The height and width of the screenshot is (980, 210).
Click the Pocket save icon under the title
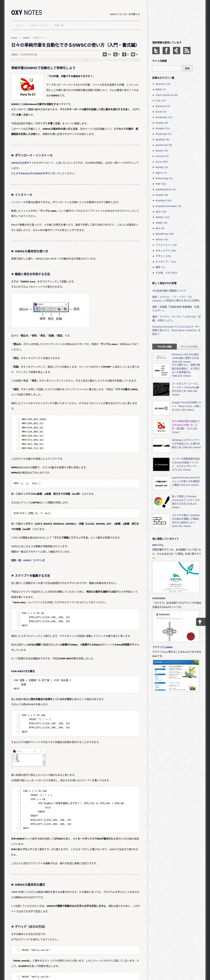point(133,54)
